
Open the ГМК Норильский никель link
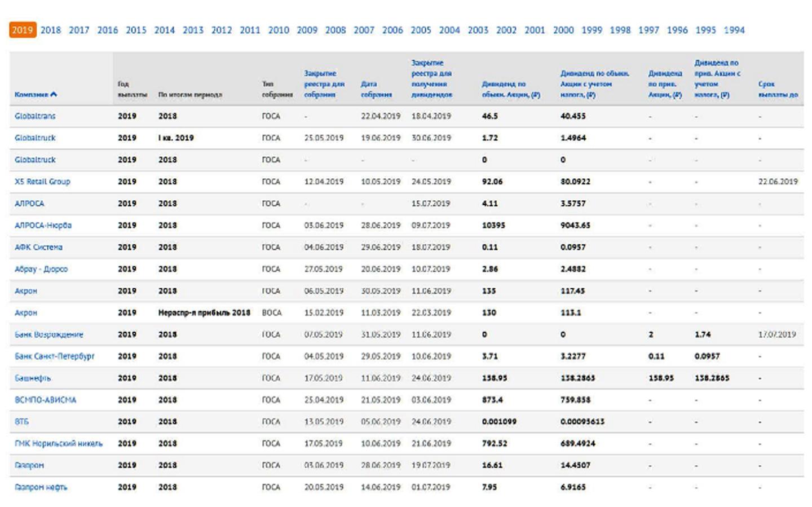coord(59,444)
